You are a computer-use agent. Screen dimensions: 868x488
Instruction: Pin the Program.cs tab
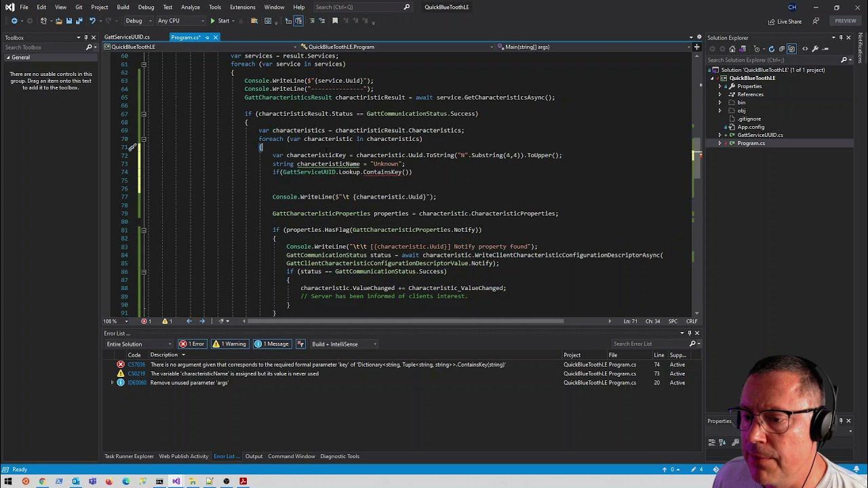click(207, 37)
